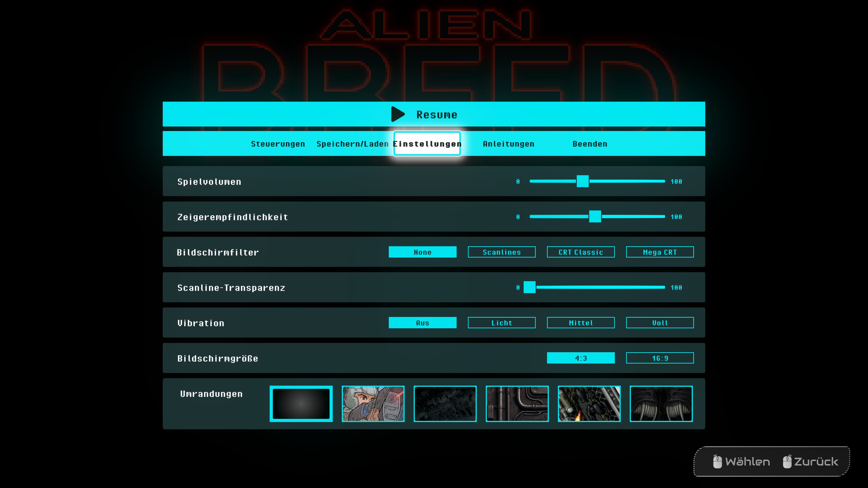The height and width of the screenshot is (488, 868).
Task: Click the Spielvolumen slider handle
Action: 583,181
